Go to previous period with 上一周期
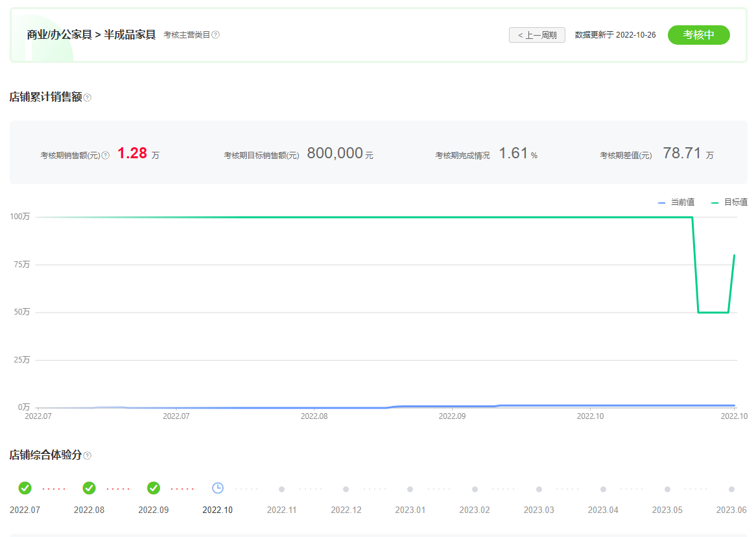 point(537,35)
